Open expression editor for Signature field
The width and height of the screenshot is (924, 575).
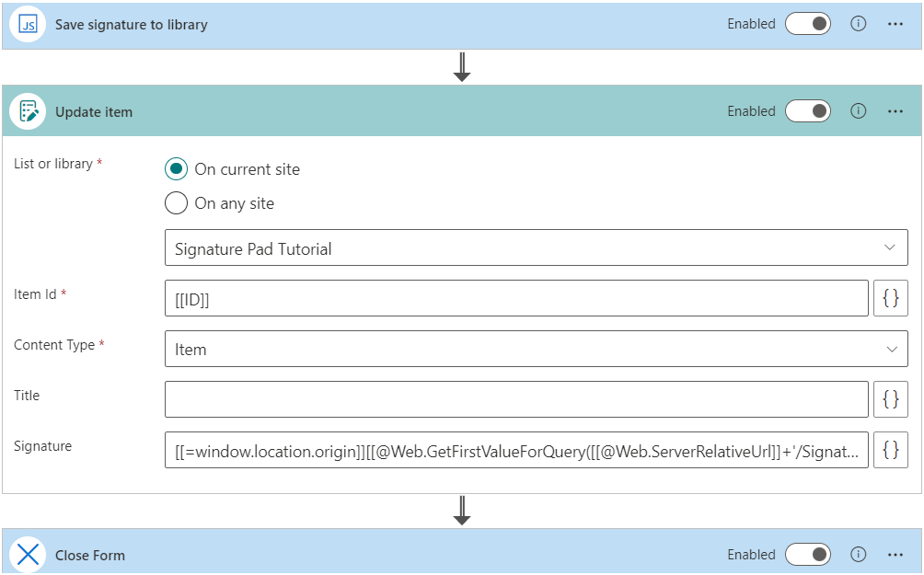pos(890,450)
